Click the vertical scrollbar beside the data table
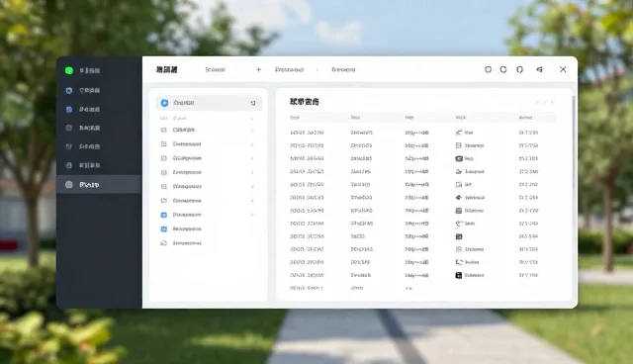This screenshot has height=364, width=633. 574,143
